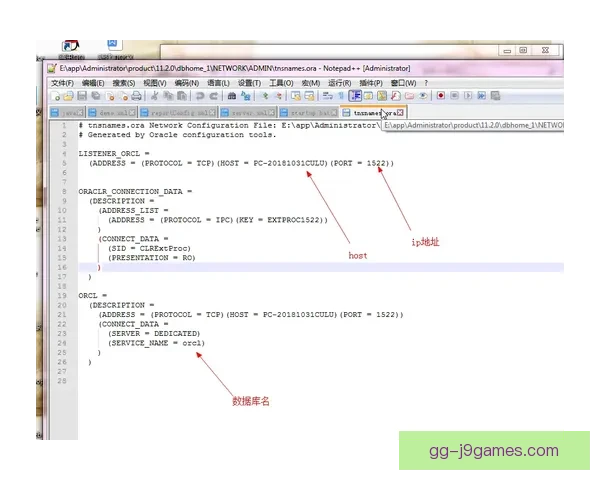Click the Print toolbar icon

pos(137,96)
